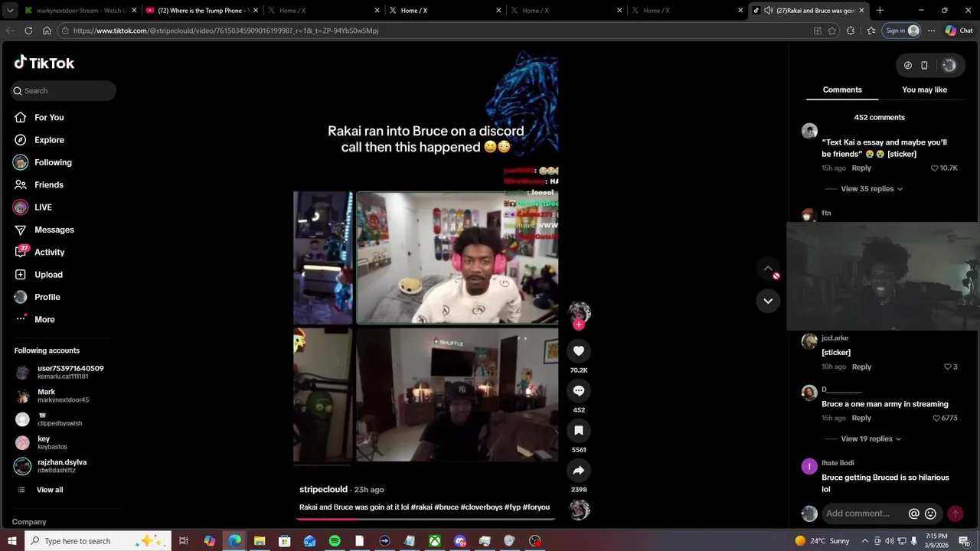Follow creator with red plus badge
Image resolution: width=980 pixels, height=551 pixels.
(x=579, y=324)
